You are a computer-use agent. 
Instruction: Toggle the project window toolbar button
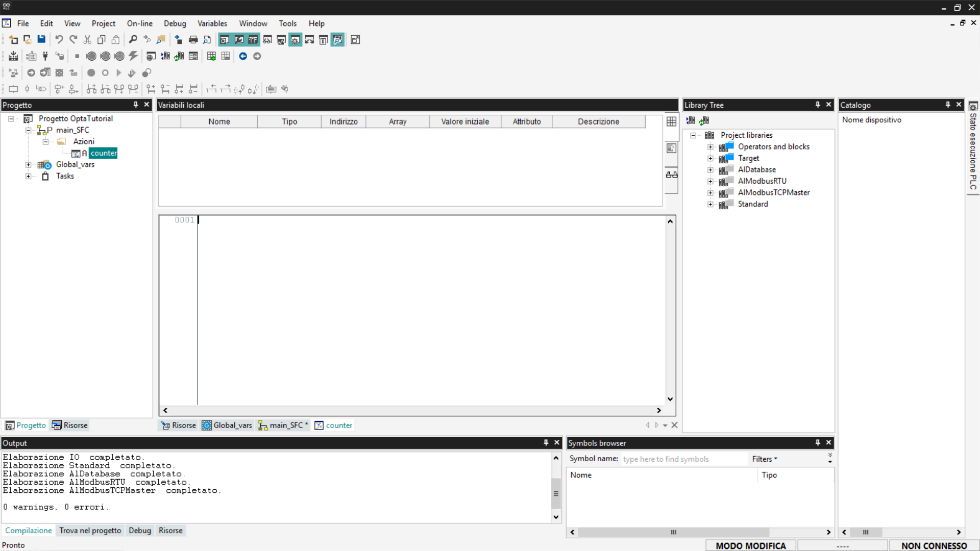224,39
